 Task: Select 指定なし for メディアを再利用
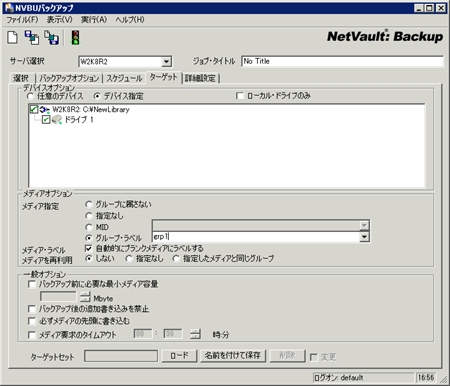[129, 258]
